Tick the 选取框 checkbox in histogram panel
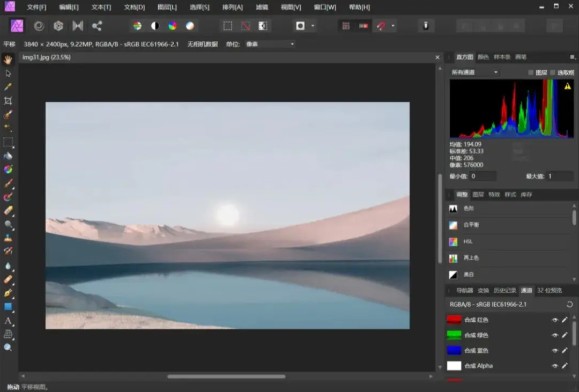Image resolution: width=579 pixels, height=392 pixels. tap(553, 72)
